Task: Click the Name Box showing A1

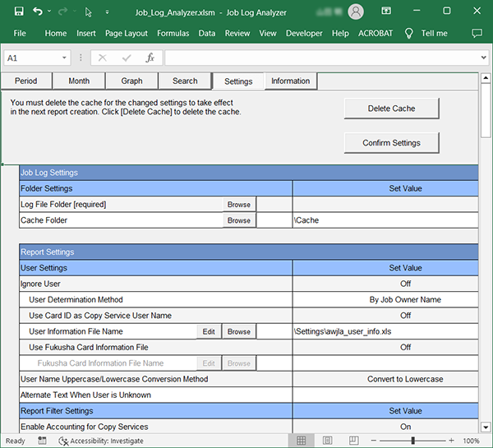Action: [x=32, y=58]
